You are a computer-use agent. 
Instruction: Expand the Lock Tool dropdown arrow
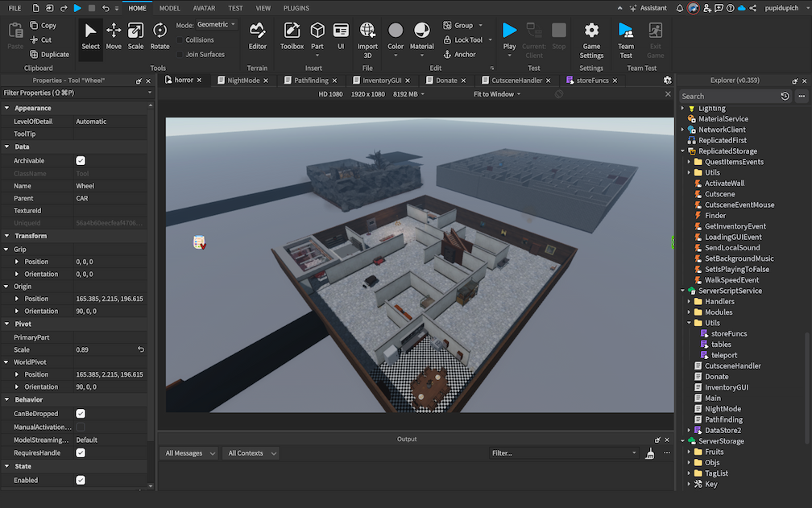point(490,39)
